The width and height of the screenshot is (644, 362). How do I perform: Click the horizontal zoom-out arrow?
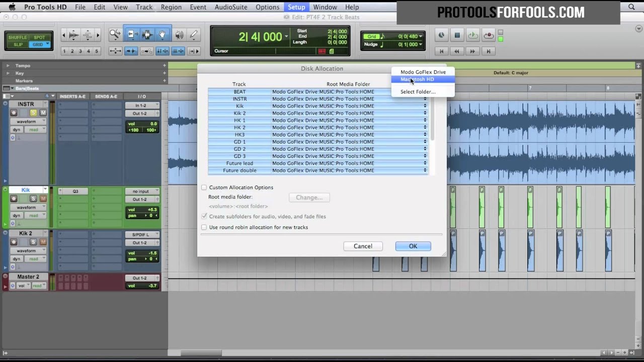pyautogui.click(x=63, y=35)
